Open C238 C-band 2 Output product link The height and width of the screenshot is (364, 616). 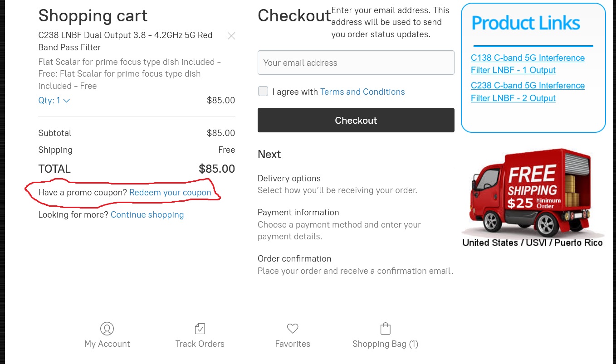pos(528,92)
